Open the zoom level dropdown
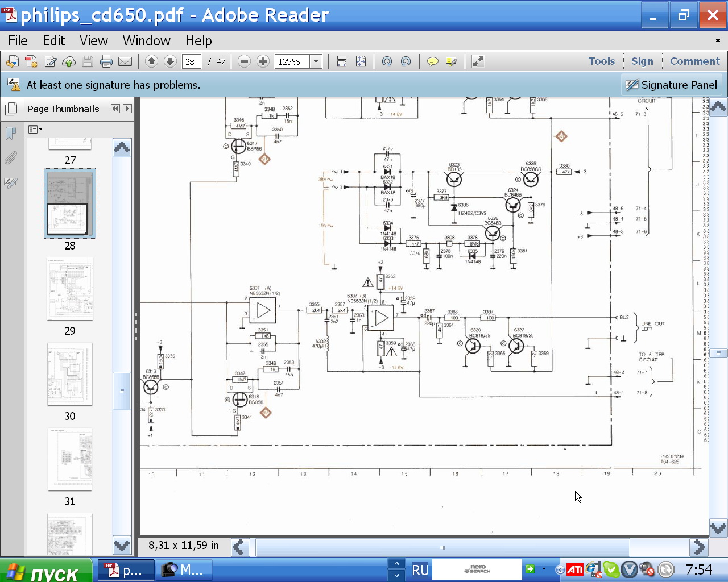This screenshot has width=728, height=582. tap(316, 61)
